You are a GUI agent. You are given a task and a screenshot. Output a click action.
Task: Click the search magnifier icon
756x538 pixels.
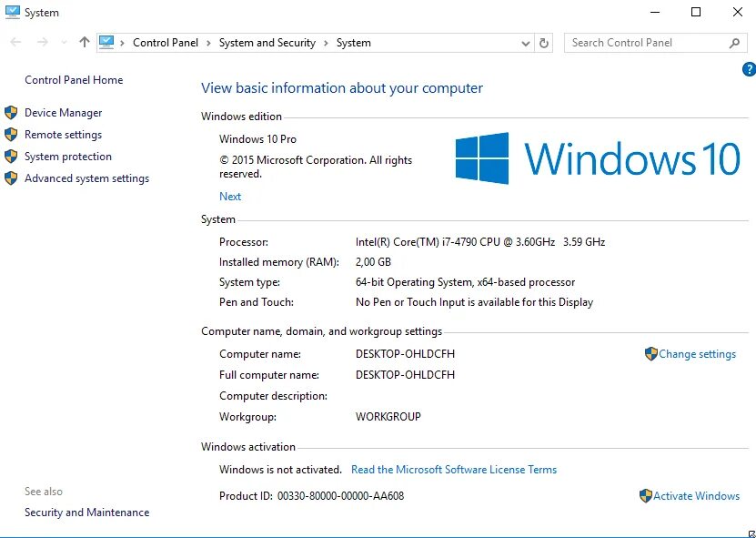tap(734, 43)
